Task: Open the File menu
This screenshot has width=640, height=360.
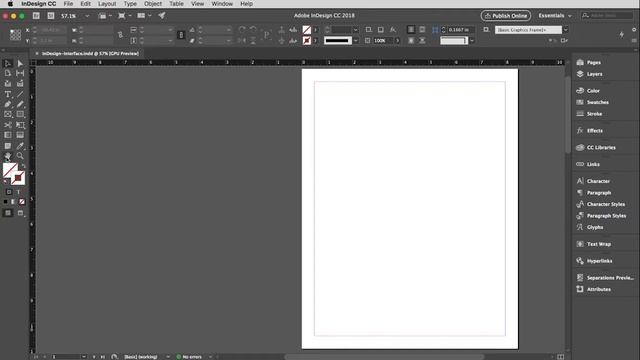Action: click(68, 4)
